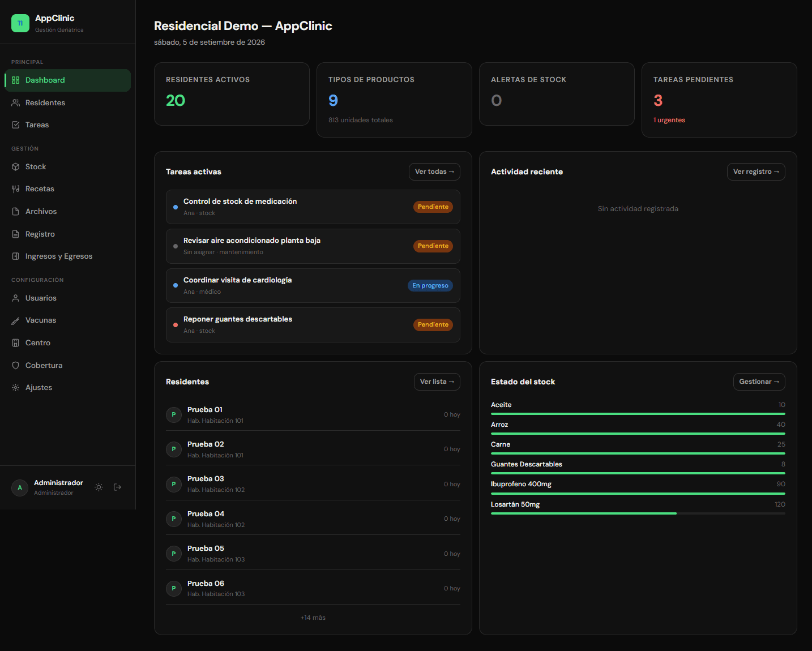Open Cobertura configuration
The width and height of the screenshot is (812, 651).
pos(67,366)
